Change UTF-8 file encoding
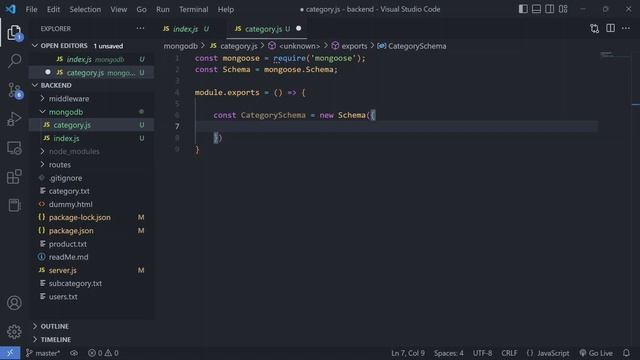The height and width of the screenshot is (360, 640). tap(482, 353)
